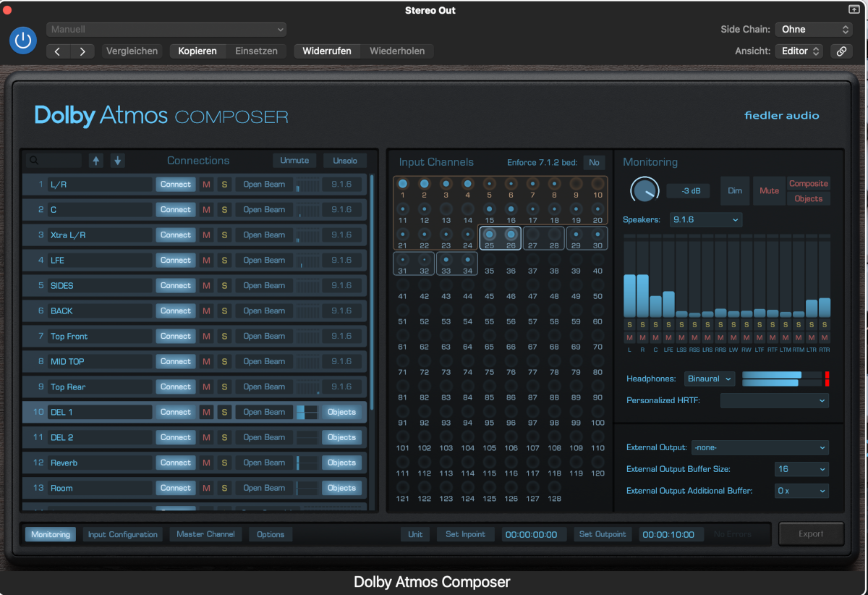Click the down arrow button in Connections

[x=117, y=161]
